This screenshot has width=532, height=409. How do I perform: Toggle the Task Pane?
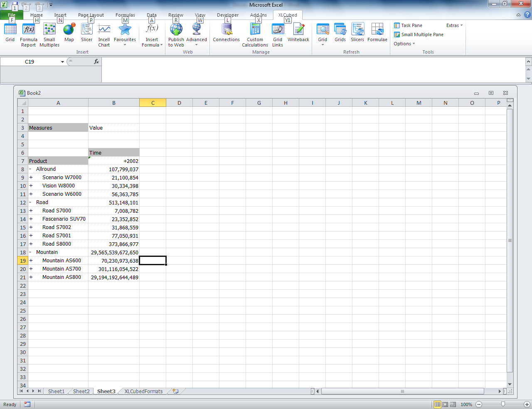click(x=408, y=25)
